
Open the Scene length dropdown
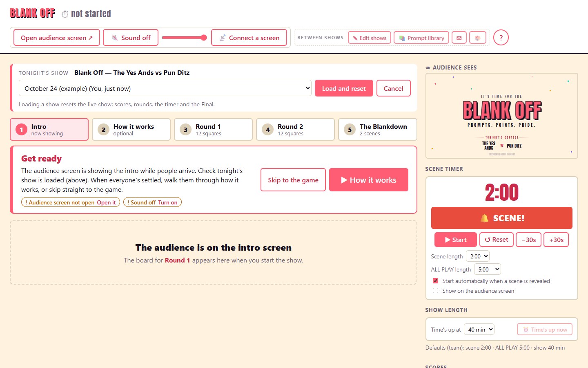pyautogui.click(x=477, y=256)
